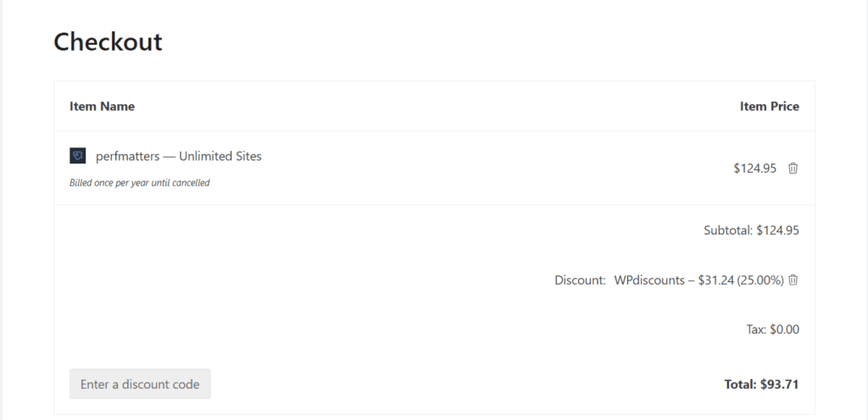Image resolution: width=868 pixels, height=420 pixels.
Task: Click the Unlimited Sites license text
Action: (x=220, y=157)
